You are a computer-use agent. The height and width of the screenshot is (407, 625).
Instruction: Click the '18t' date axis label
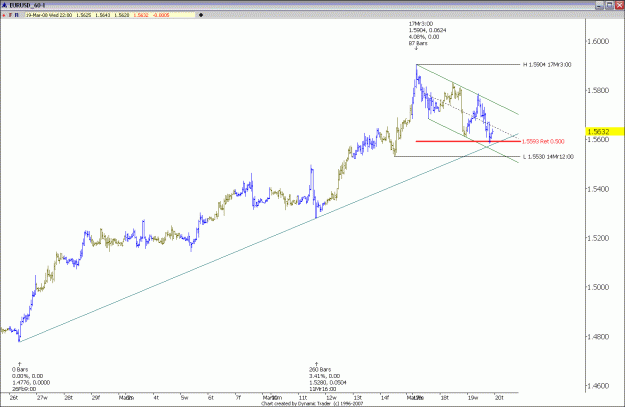point(445,397)
